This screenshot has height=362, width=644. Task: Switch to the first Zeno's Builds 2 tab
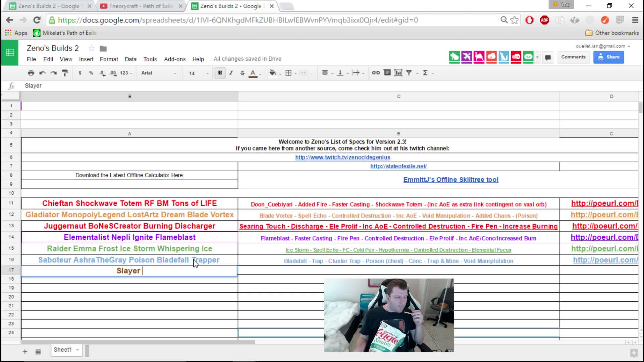click(x=49, y=6)
